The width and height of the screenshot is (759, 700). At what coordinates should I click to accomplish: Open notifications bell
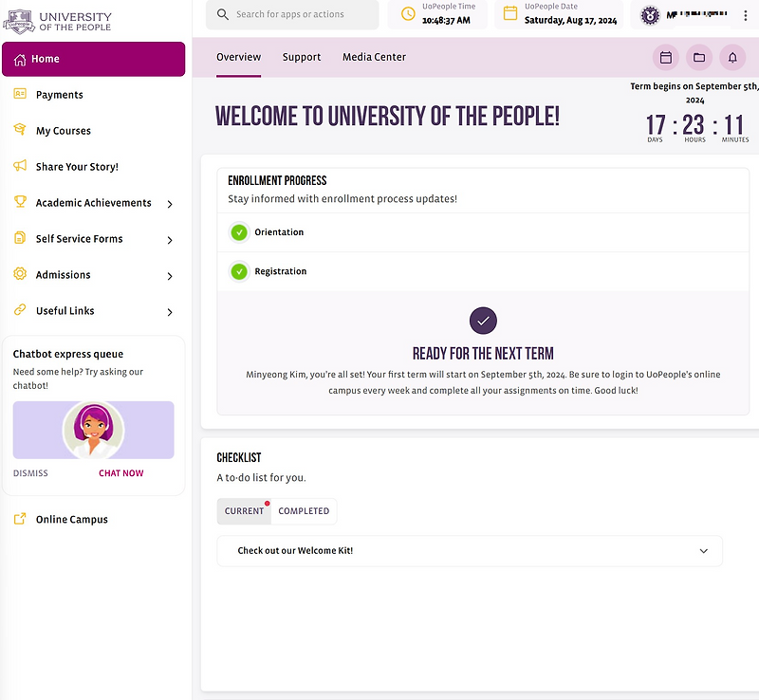(x=732, y=58)
